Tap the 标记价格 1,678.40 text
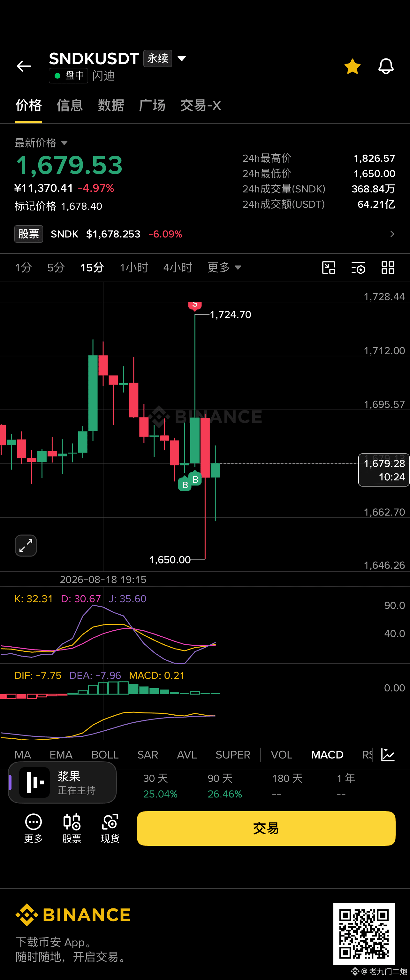This screenshot has height=980, width=410. (58, 206)
